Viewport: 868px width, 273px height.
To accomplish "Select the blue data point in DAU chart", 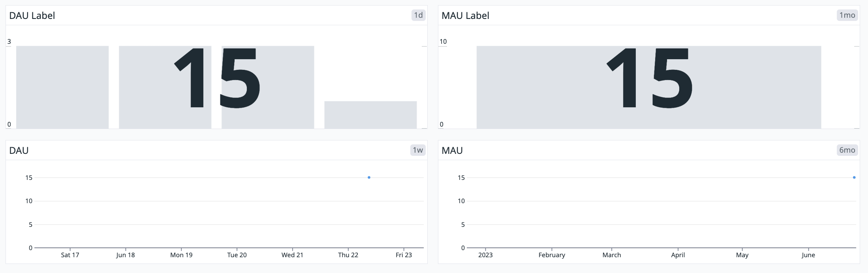I will pos(369,178).
